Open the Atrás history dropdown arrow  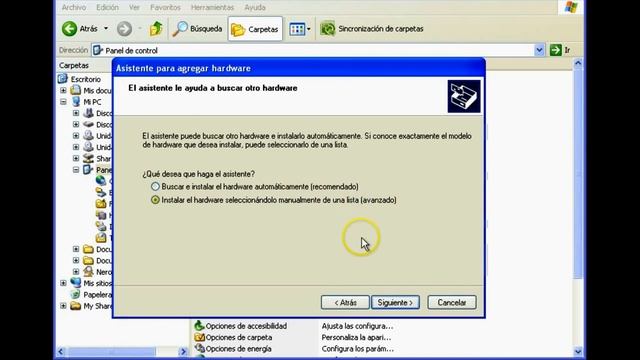(106, 29)
